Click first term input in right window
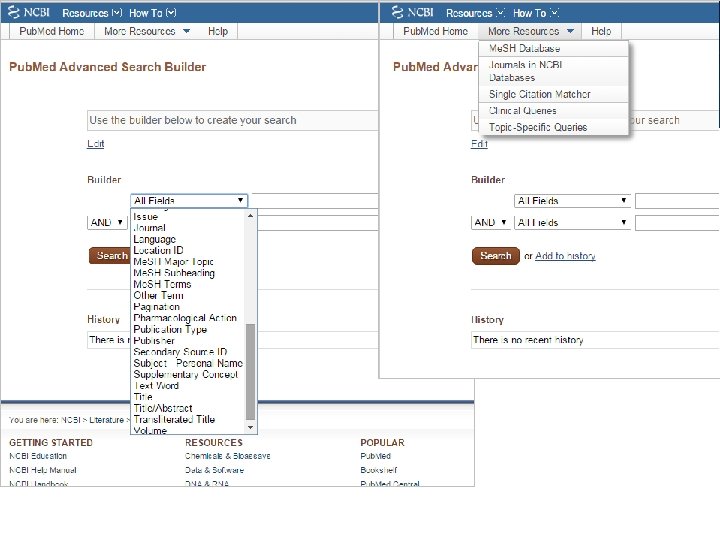 click(677, 201)
